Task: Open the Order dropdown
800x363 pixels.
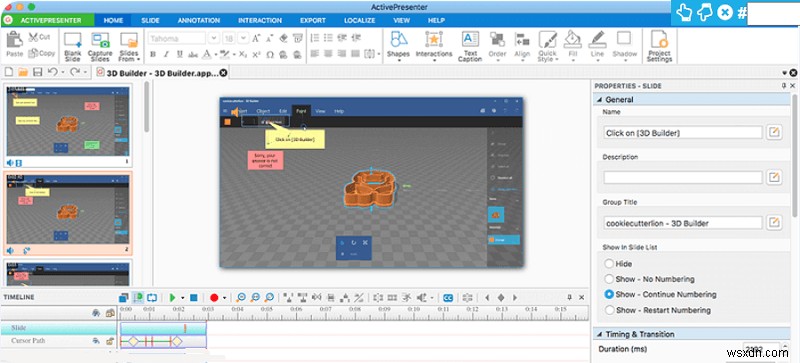Action: point(497,46)
